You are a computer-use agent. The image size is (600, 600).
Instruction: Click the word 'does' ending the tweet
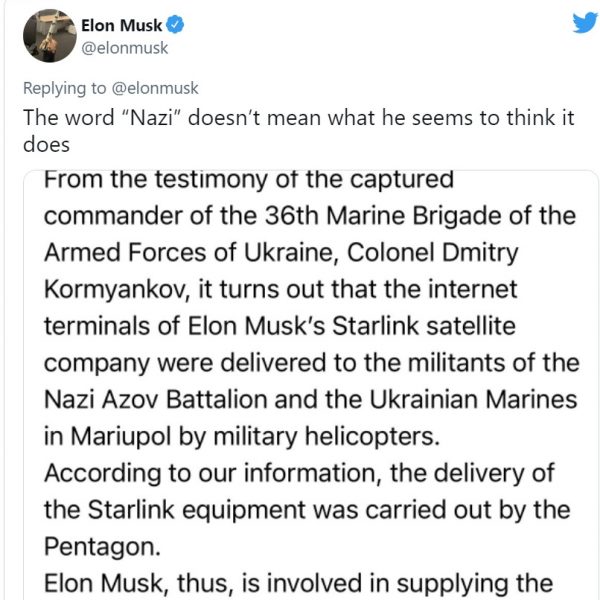point(46,145)
